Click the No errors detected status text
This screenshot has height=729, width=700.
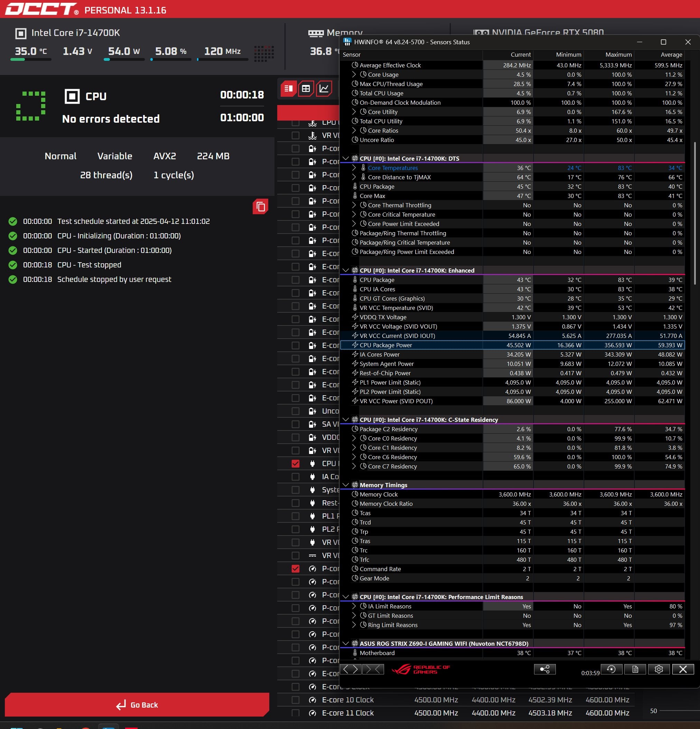(x=111, y=119)
